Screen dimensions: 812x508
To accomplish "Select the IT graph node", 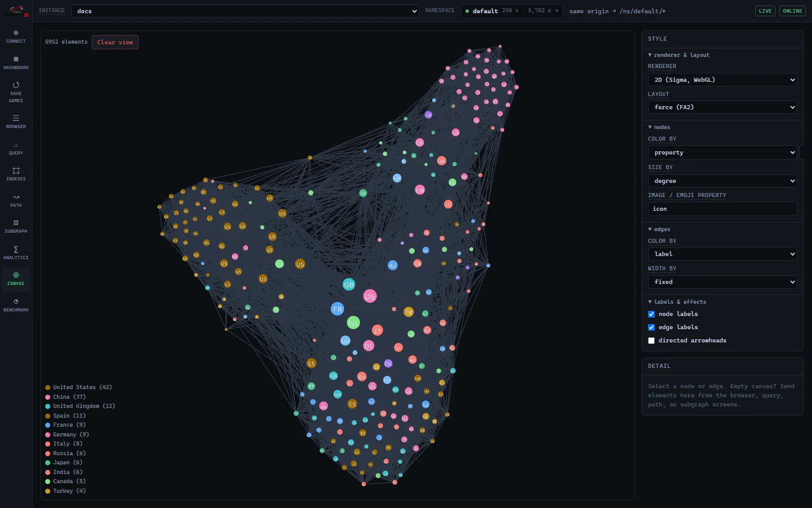I will (x=377, y=330).
